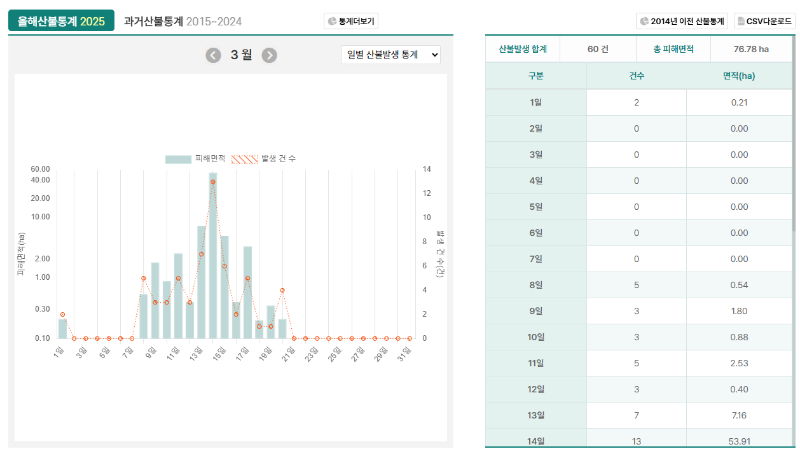Click 건수 column header
800x450 pixels.
point(636,76)
